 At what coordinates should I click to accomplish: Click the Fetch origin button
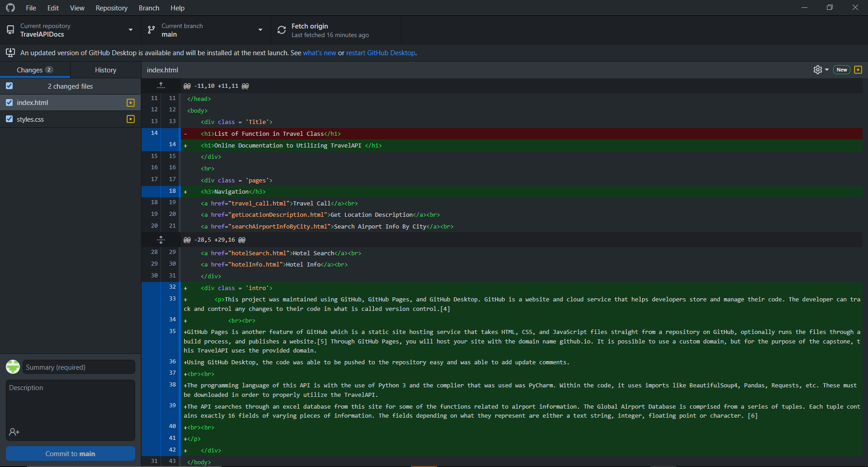click(336, 30)
